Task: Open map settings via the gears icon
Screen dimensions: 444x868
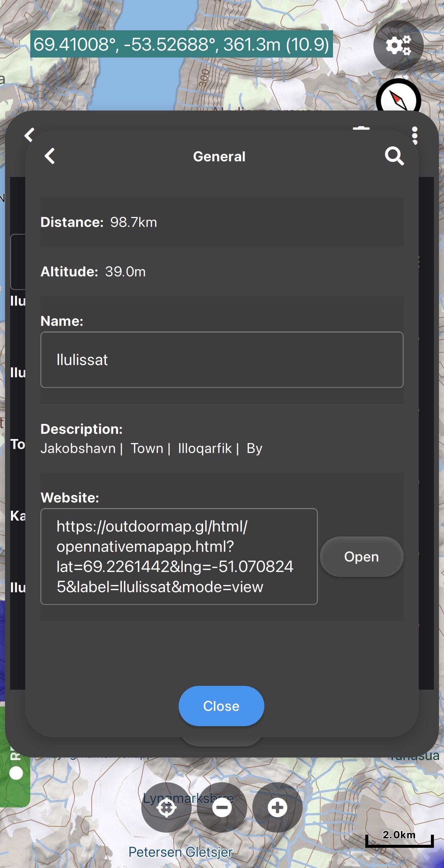Action: (398, 45)
